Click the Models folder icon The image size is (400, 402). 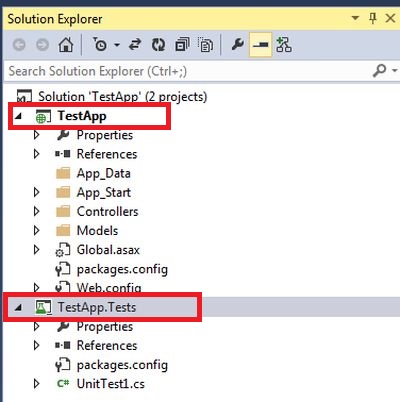[63, 231]
